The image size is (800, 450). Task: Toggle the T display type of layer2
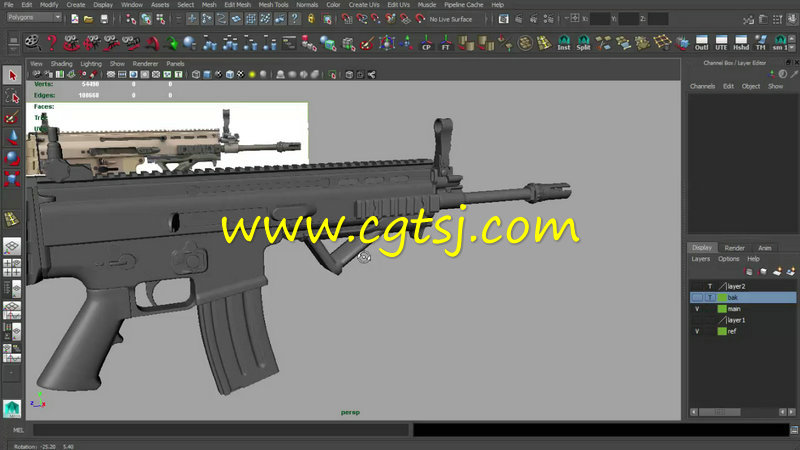tap(710, 286)
